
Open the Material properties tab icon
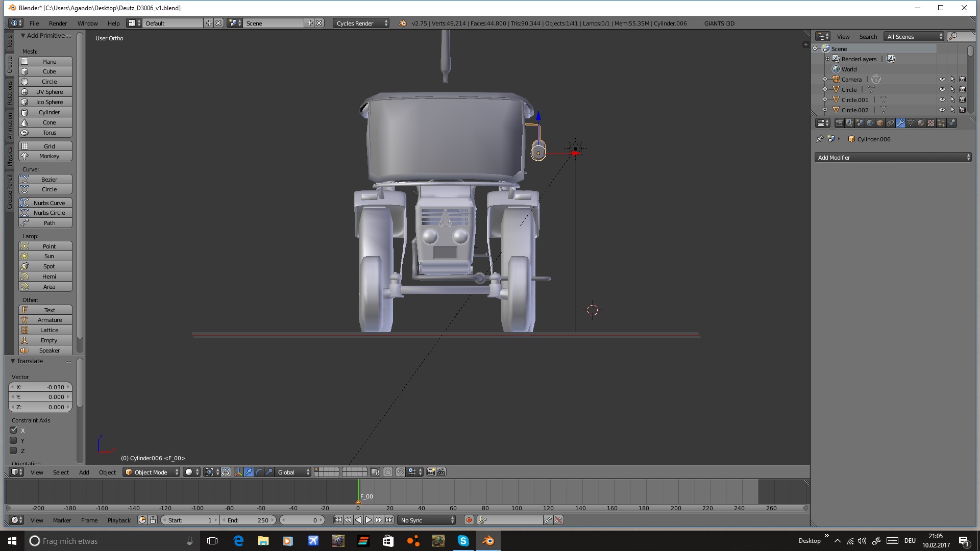tap(921, 123)
